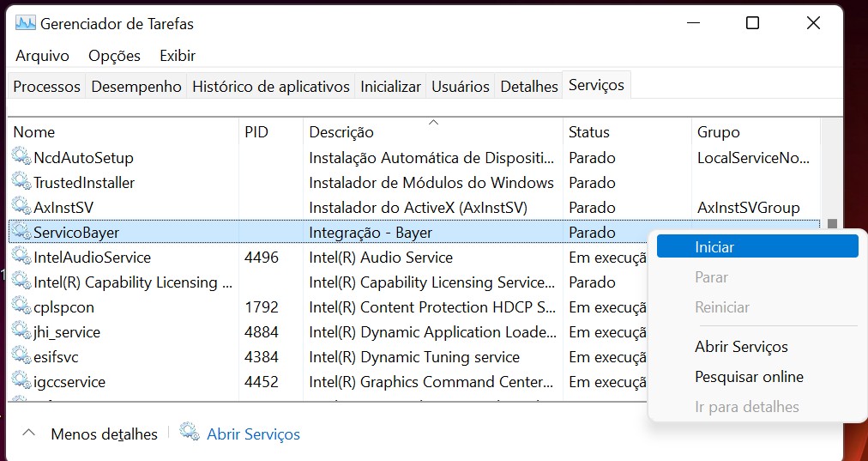Select the esifsvc service name
The image size is (868, 461).
pyautogui.click(x=56, y=357)
